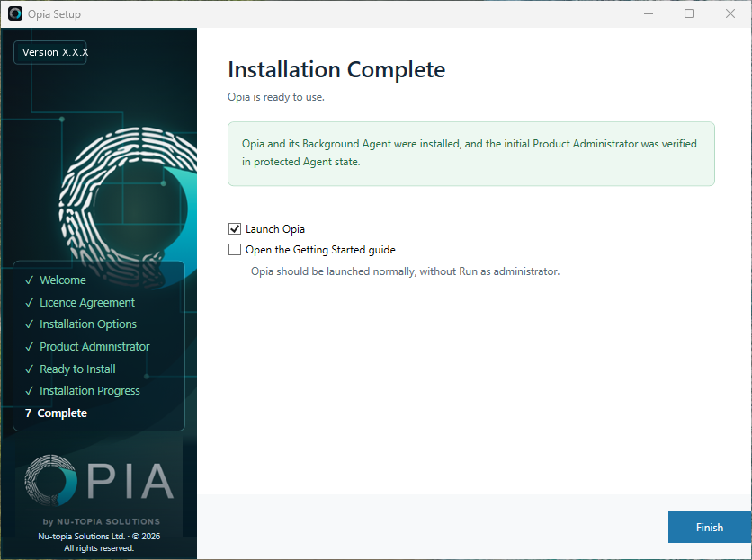Click the OPIA logo in the sidebar

click(x=99, y=480)
